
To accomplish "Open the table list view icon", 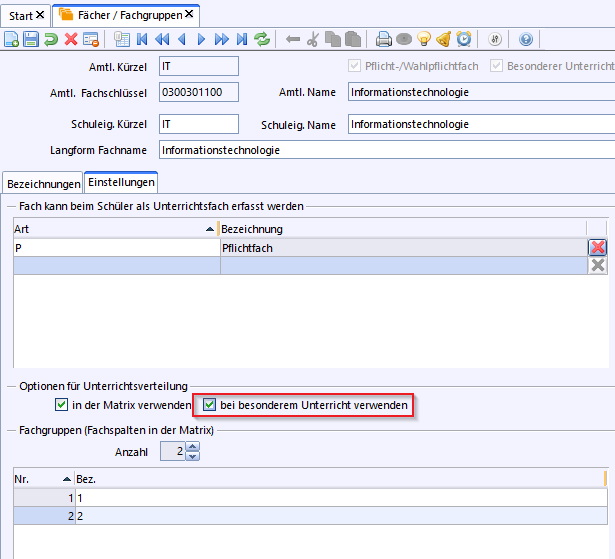I will tap(122, 39).
